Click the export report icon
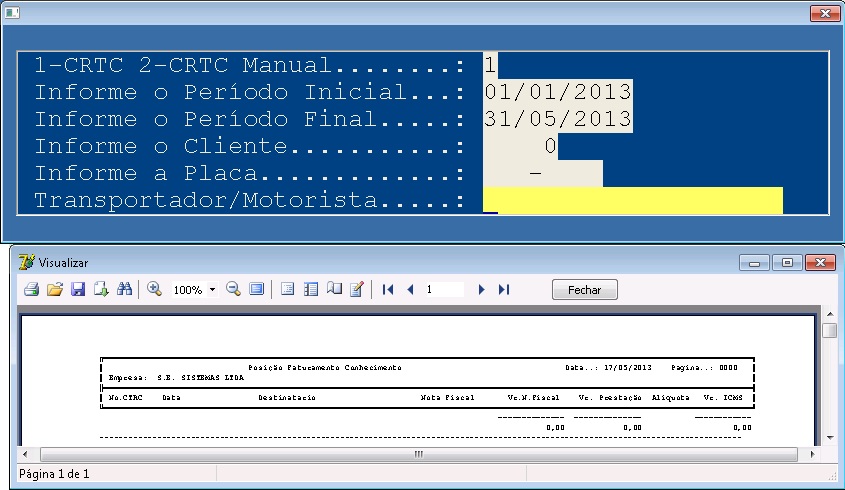This screenshot has width=845, height=490. point(101,289)
